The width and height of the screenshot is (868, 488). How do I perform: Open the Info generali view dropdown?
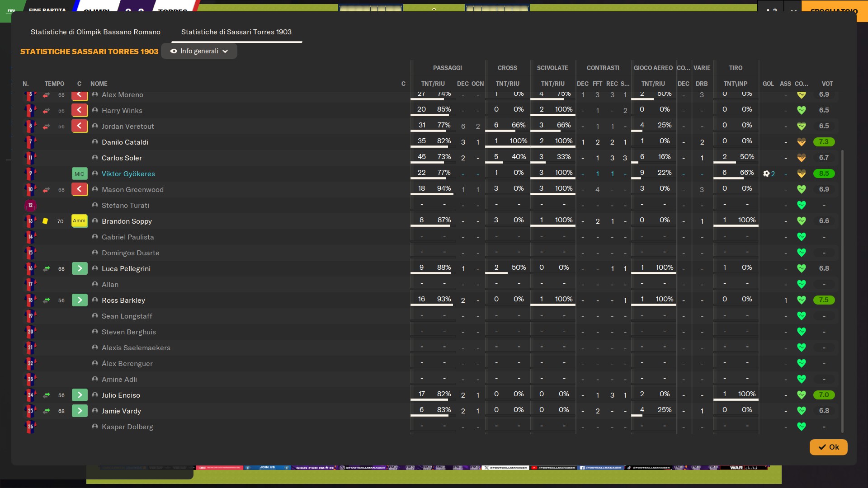[199, 51]
